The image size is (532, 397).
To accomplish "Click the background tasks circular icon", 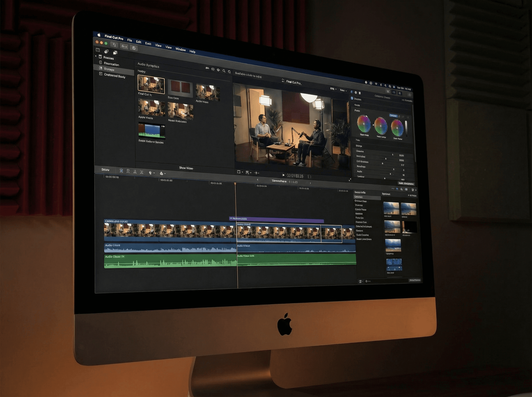I will click(x=134, y=48).
